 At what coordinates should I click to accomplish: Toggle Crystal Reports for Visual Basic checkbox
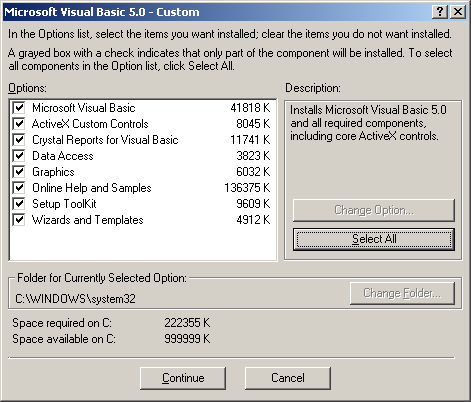(19, 140)
